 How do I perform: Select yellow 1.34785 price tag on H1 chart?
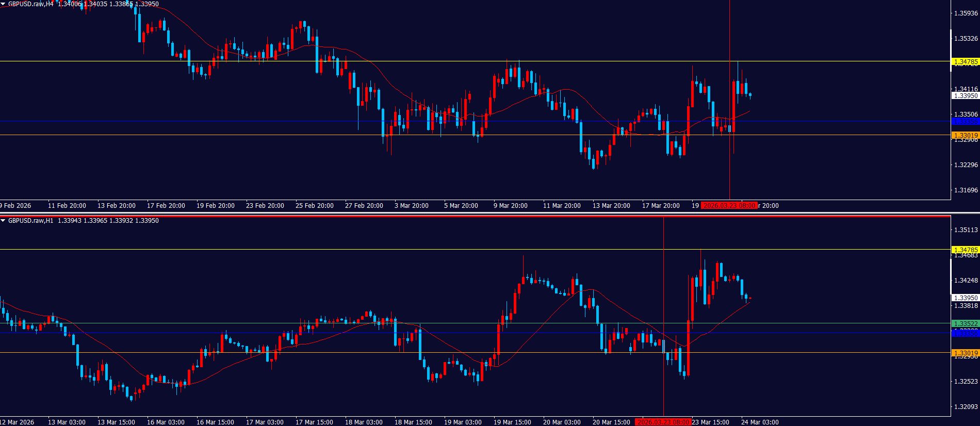pos(965,250)
